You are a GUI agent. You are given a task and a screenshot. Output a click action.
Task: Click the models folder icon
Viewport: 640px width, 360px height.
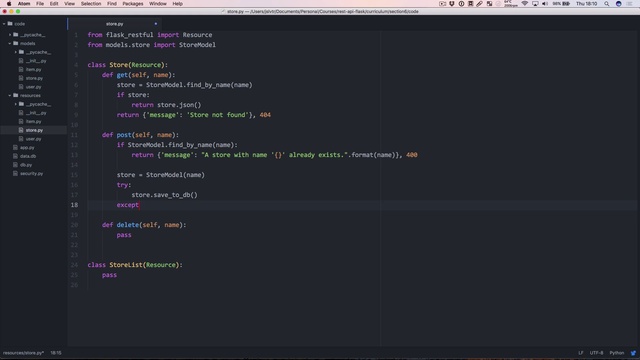pos(16,43)
